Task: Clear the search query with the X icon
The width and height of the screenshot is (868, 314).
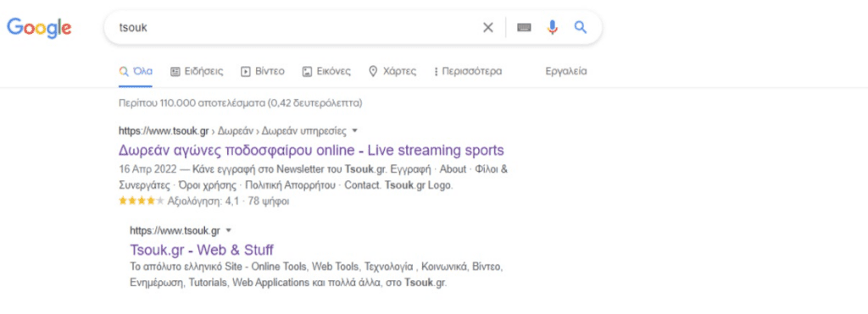Action: coord(487,28)
